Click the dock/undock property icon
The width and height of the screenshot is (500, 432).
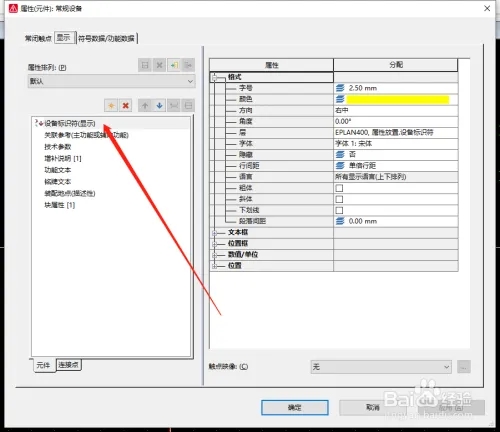(174, 106)
